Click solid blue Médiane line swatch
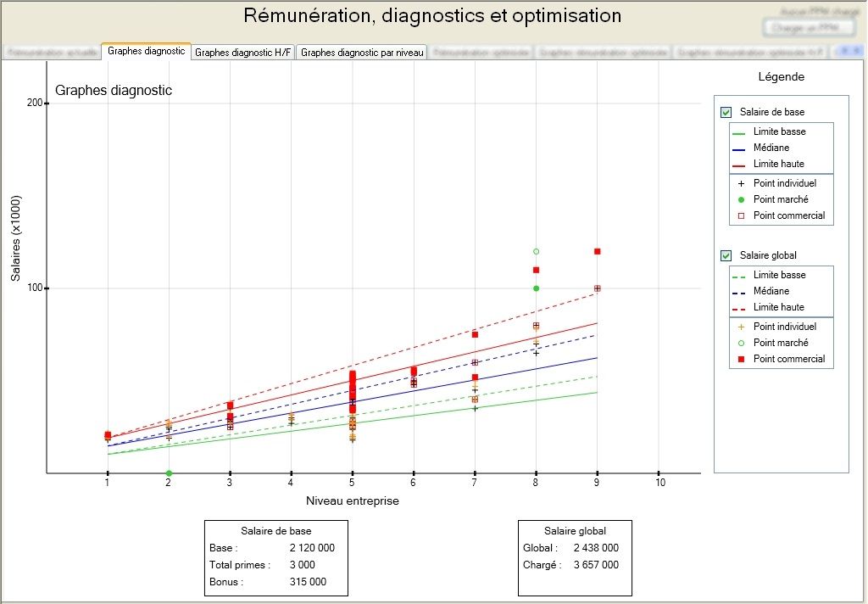The image size is (868, 604). click(x=738, y=149)
